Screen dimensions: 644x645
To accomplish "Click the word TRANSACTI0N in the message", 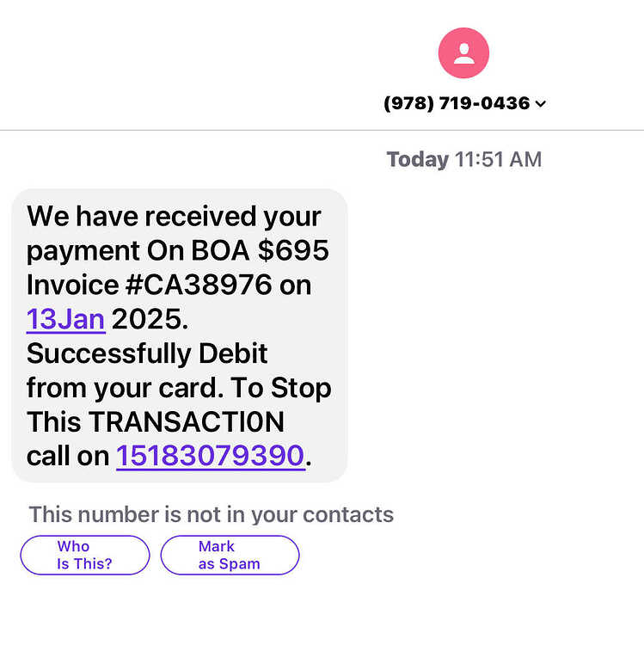I will [187, 421].
